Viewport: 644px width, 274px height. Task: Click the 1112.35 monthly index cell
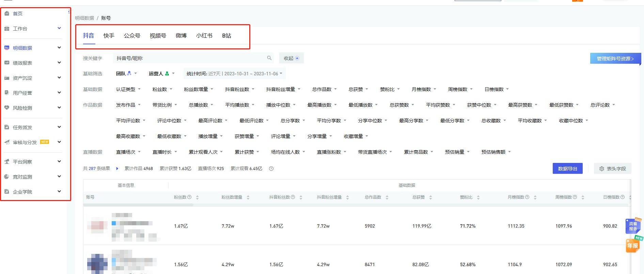(x=516, y=226)
